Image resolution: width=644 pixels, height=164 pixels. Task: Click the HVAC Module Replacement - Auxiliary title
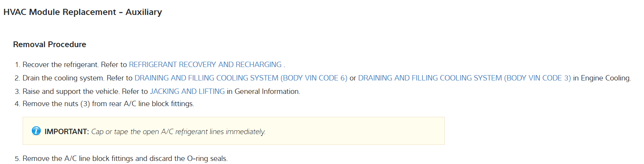(x=83, y=12)
